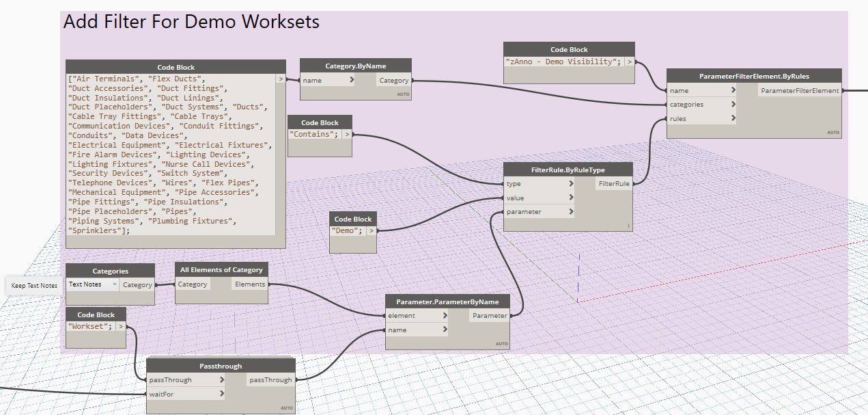Click output arrow of zAnno - Demo Visibility Code Block
Viewport: 868px width, 415px height.
pos(630,62)
